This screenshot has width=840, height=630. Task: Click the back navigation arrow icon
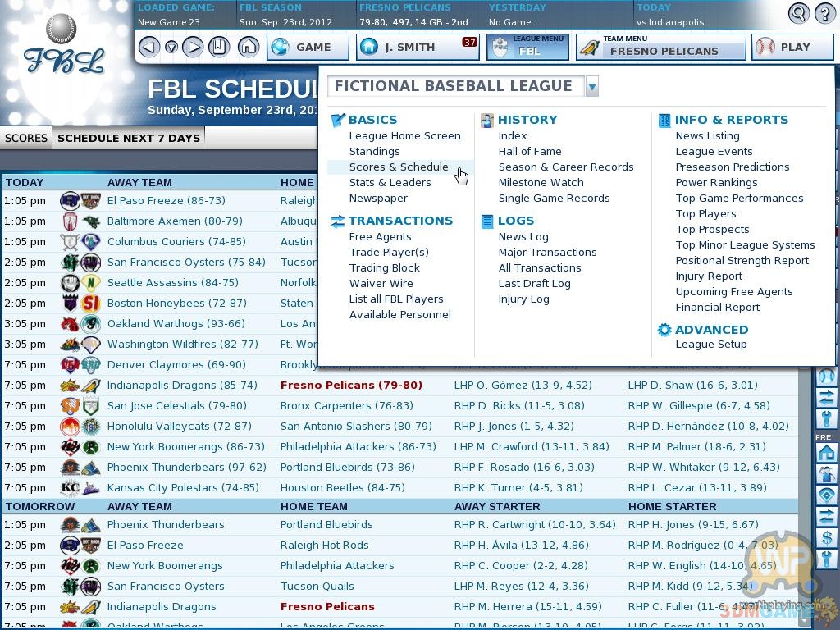pyautogui.click(x=148, y=48)
